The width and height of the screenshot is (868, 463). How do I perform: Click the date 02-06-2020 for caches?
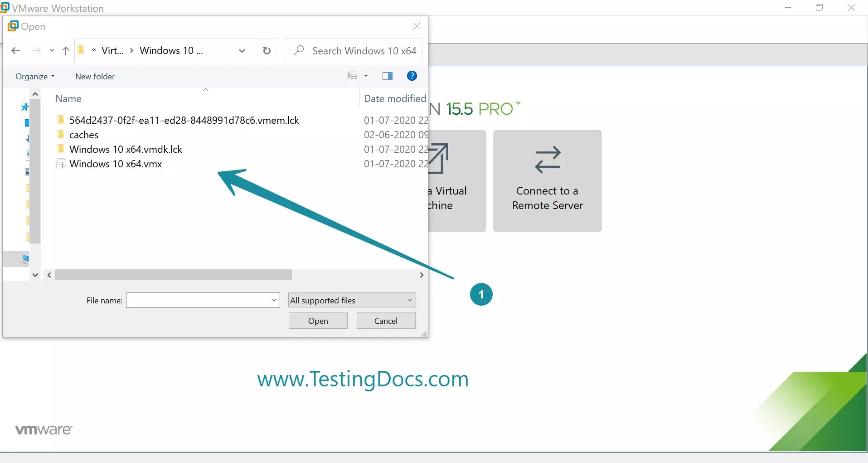396,135
